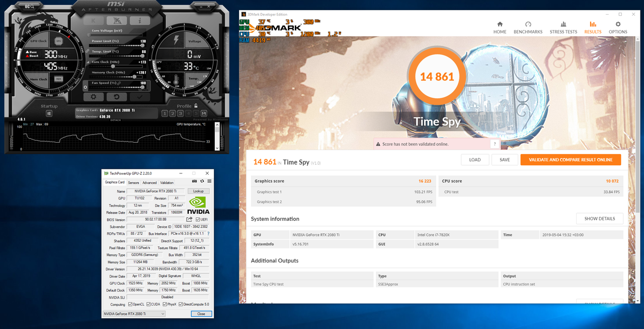Click the "16 223" Graphics score value

tap(425, 181)
